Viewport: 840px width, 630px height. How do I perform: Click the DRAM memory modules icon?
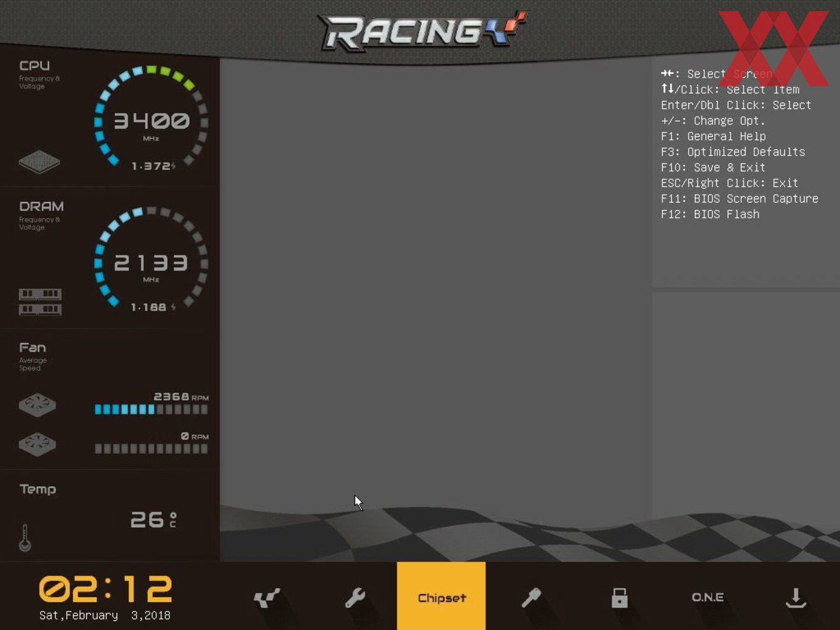(x=40, y=301)
